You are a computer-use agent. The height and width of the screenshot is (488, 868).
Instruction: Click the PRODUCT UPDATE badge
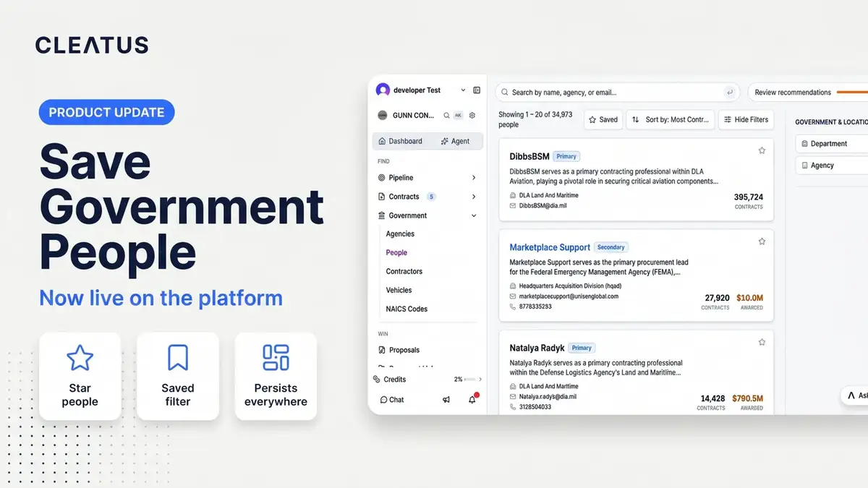(x=107, y=112)
